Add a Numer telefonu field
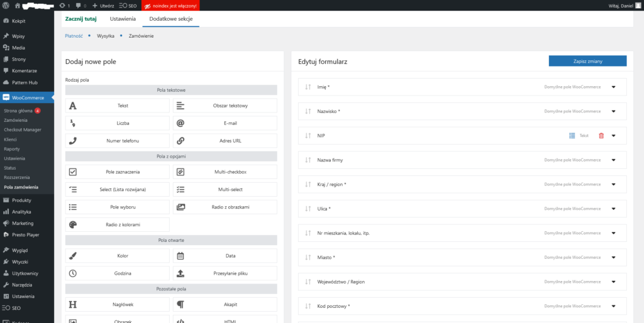Image resolution: width=644 pixels, height=323 pixels. pos(117,141)
